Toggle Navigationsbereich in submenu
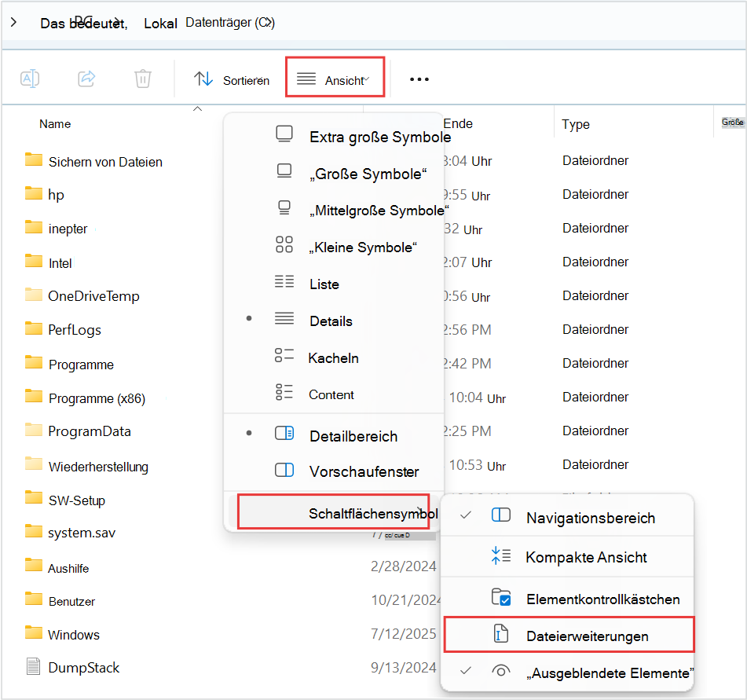The width and height of the screenshot is (747, 700). [x=567, y=518]
